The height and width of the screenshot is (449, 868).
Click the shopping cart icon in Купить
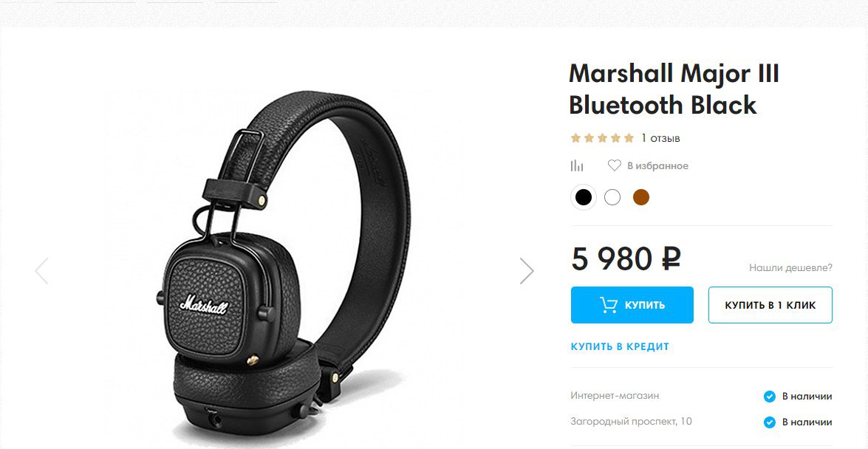[609, 304]
